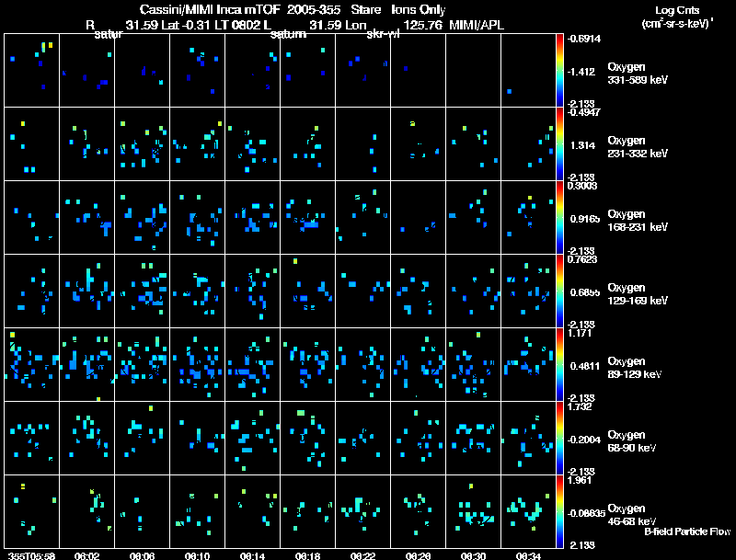Click the 'Stare' label in the title
736x560 pixels.
365,10
